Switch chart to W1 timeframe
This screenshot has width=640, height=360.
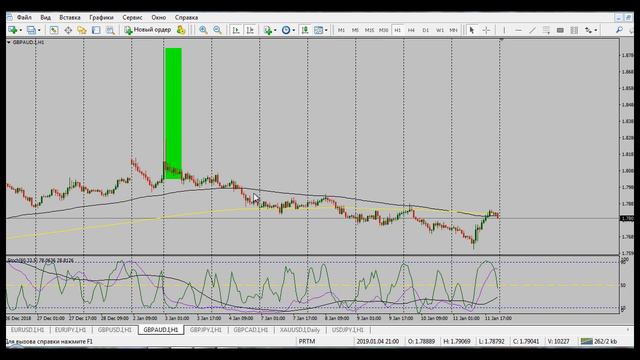click(x=440, y=30)
